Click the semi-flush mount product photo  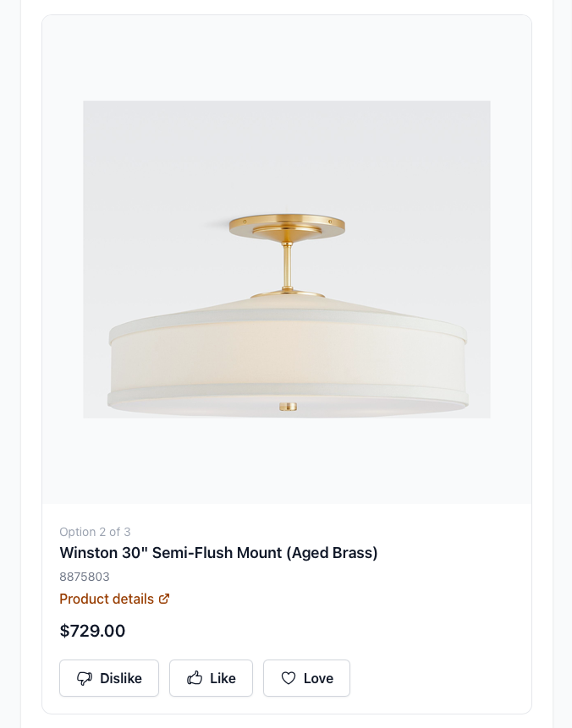(x=287, y=259)
